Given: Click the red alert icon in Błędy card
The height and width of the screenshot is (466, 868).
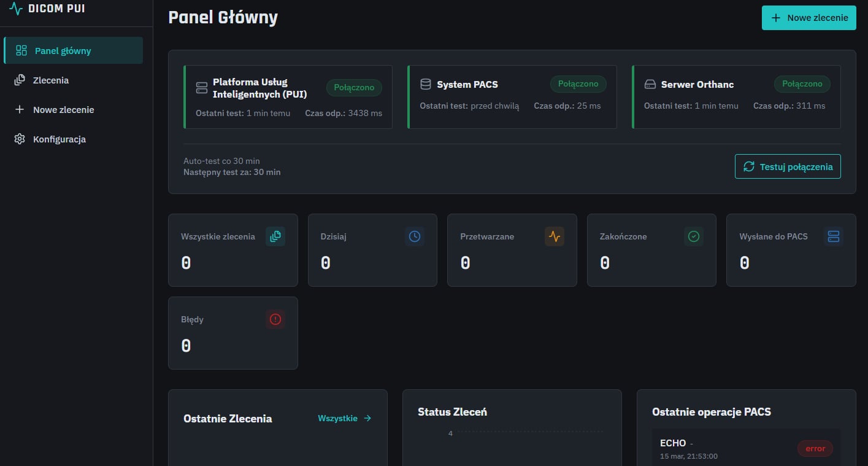Looking at the screenshot, I should tap(275, 319).
